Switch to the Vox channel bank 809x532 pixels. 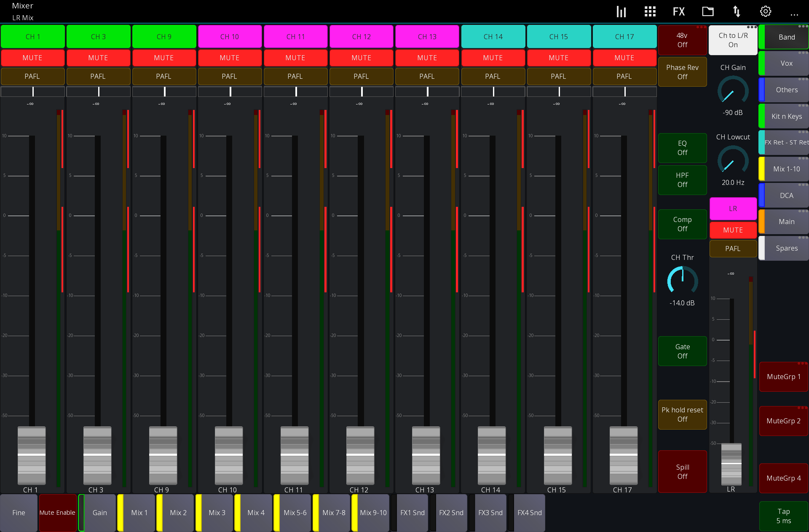pyautogui.click(x=785, y=63)
